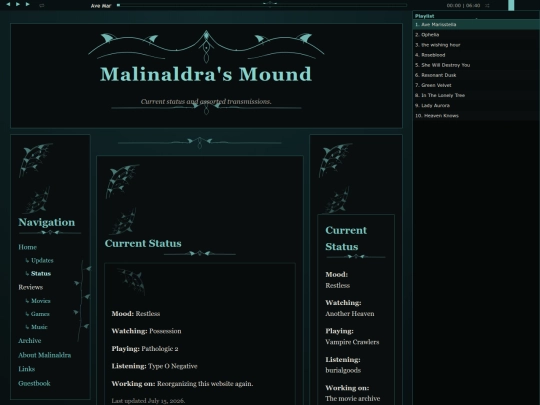Open the Reviews section link

31,287
